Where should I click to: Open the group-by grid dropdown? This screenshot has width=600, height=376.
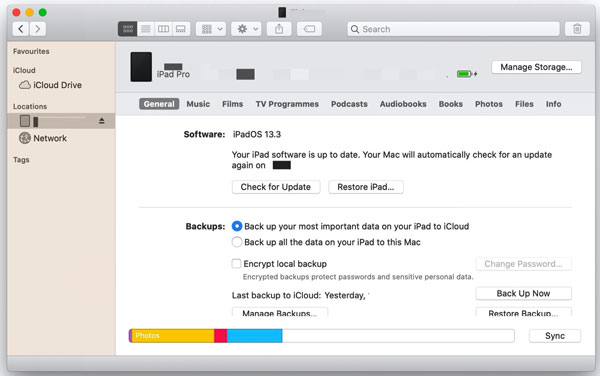click(x=211, y=29)
